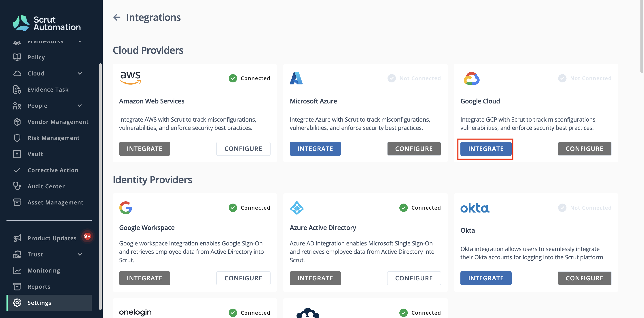Click the Reports sidebar icon
The width and height of the screenshot is (644, 318).
(17, 286)
